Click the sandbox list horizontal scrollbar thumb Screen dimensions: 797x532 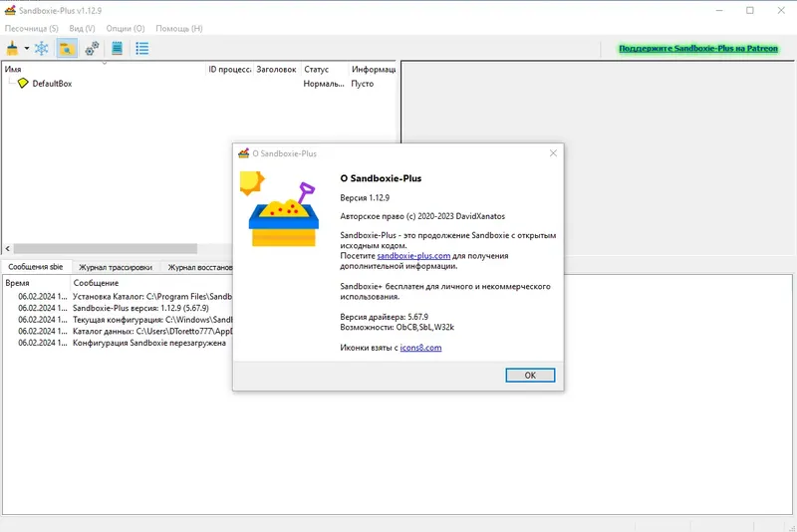tap(106, 248)
